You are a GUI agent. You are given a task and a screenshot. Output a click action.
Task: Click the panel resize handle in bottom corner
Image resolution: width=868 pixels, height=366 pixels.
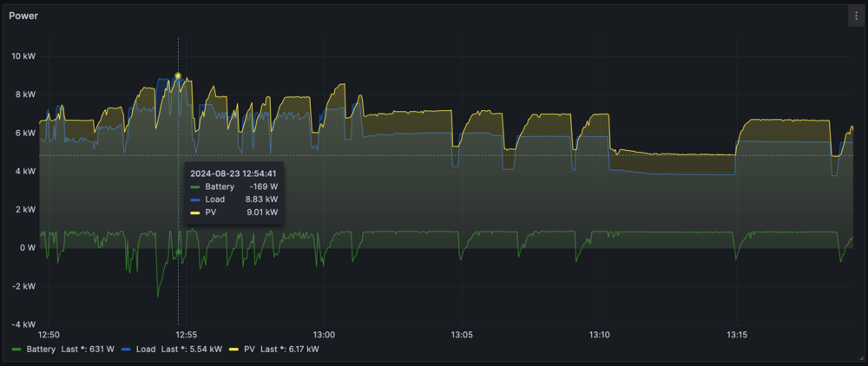[859, 358]
